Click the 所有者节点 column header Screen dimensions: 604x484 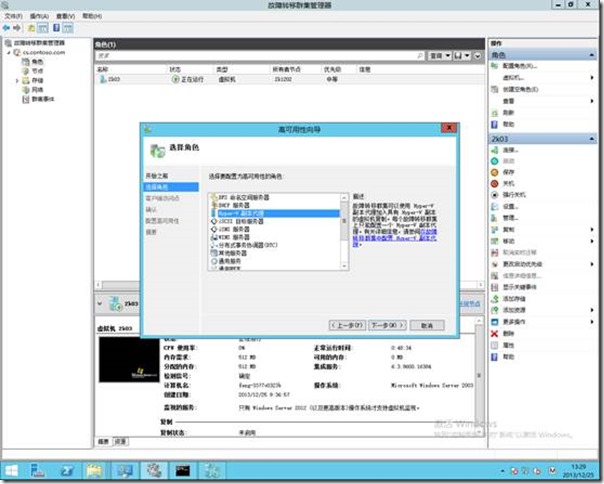286,69
